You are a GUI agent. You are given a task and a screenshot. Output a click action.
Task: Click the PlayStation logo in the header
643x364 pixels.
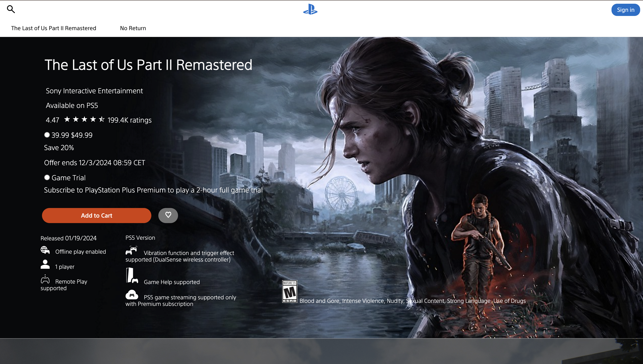pyautogui.click(x=311, y=10)
